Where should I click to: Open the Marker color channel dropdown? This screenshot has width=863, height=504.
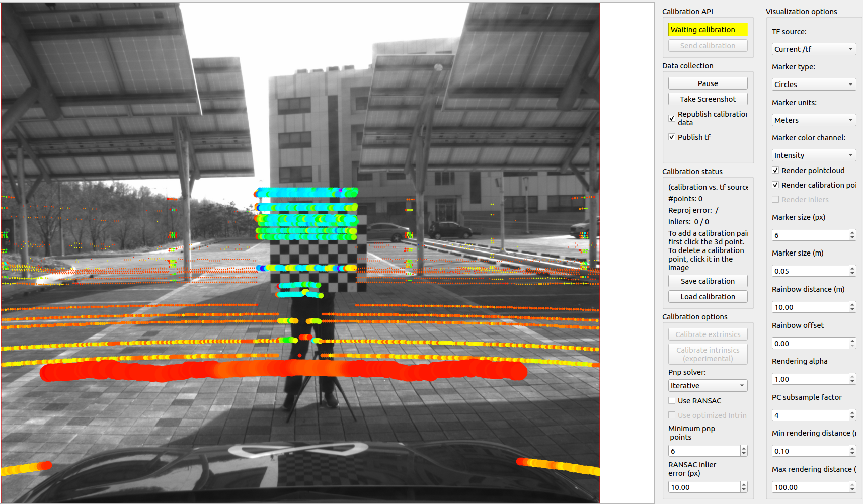pyautogui.click(x=813, y=155)
